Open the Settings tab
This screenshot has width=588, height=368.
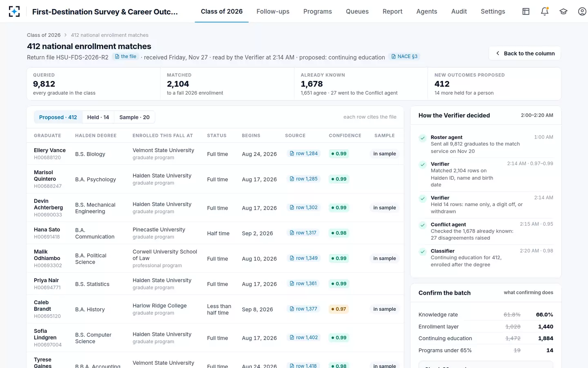coord(493,11)
